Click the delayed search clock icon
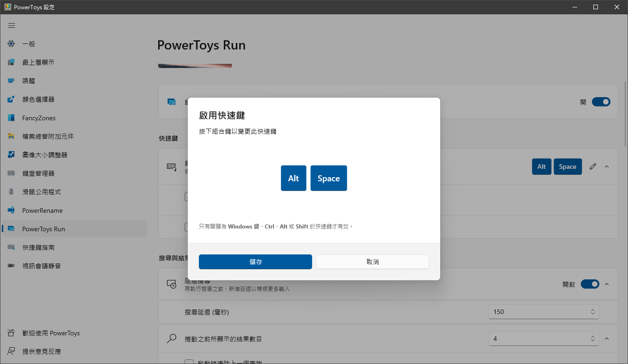Viewport: 628px width, 364px height. click(172, 284)
